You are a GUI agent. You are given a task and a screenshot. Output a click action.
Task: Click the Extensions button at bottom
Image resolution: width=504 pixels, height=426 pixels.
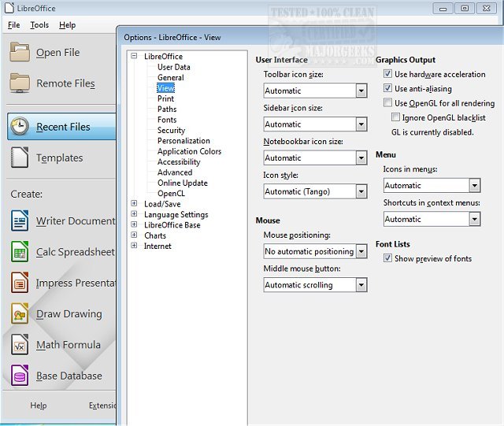pos(102,406)
